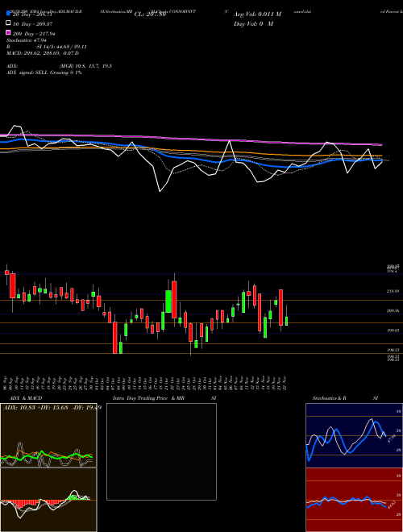Select the '200 Day = 217.94' legend text

pyautogui.click(x=34, y=34)
